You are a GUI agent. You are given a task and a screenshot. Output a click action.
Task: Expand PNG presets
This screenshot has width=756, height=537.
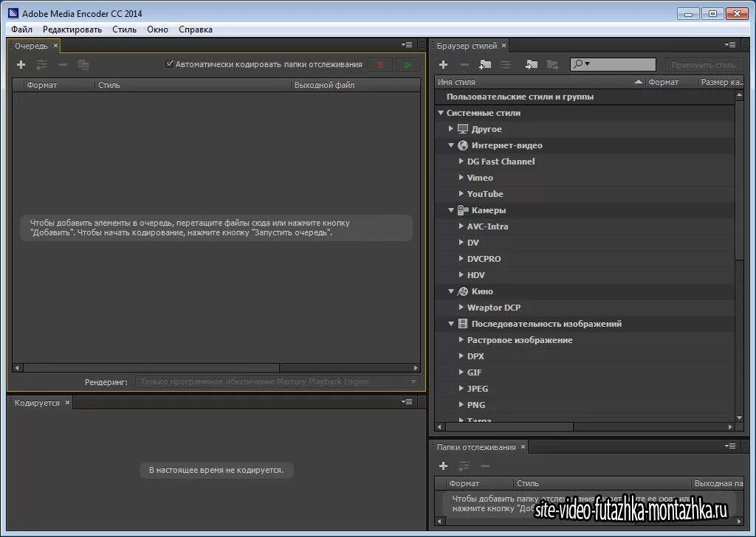click(x=461, y=404)
